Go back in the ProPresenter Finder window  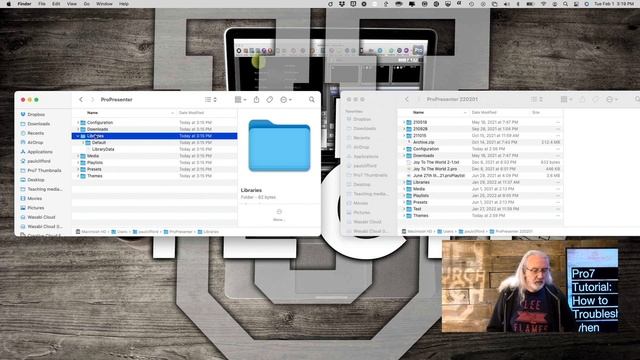coord(81,100)
